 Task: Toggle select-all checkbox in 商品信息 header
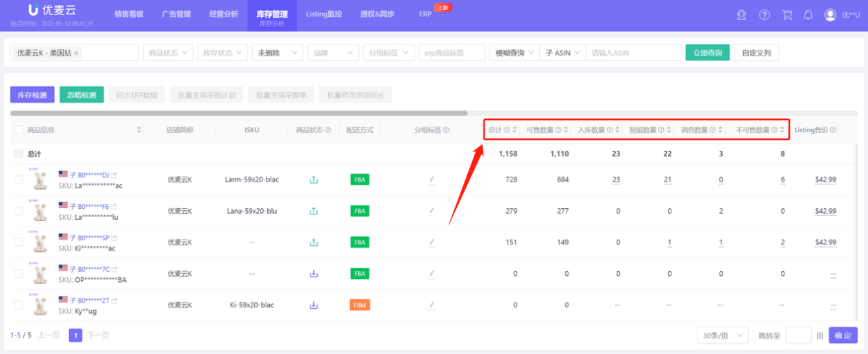coord(18,129)
